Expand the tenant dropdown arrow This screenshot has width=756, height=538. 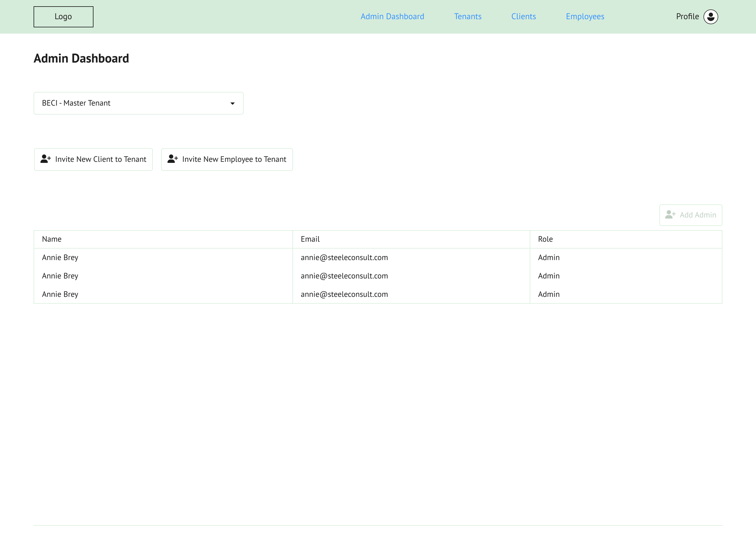tap(232, 103)
